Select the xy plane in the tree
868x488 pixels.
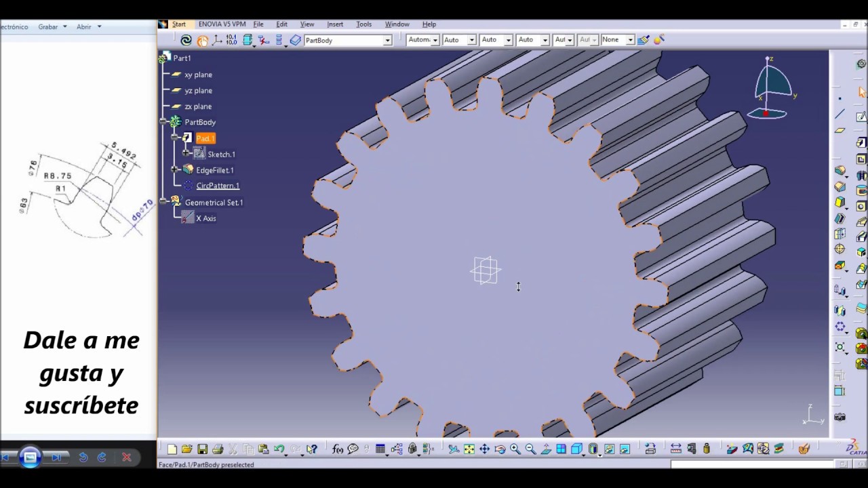[x=198, y=75]
